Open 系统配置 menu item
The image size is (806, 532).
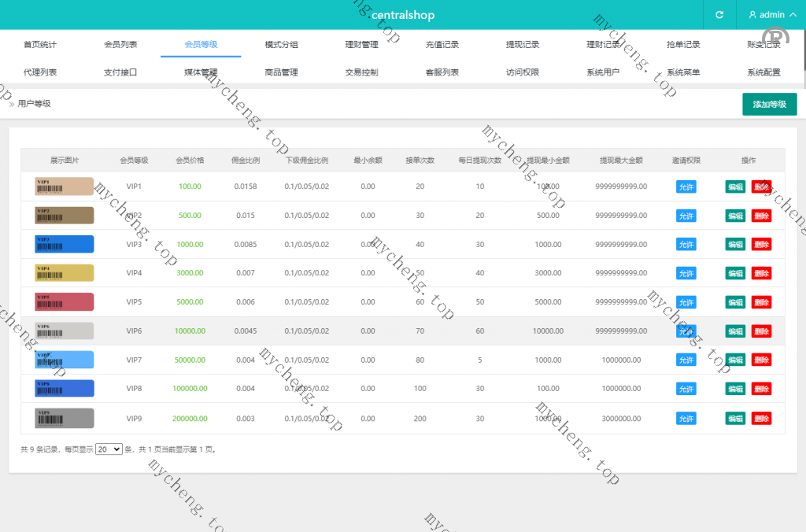tap(763, 72)
